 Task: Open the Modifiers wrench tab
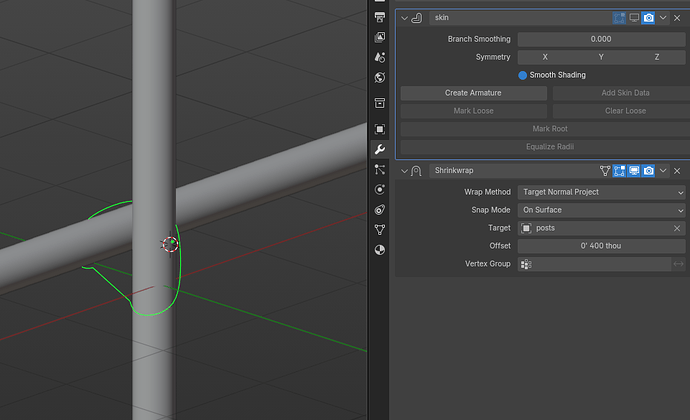pyautogui.click(x=379, y=149)
